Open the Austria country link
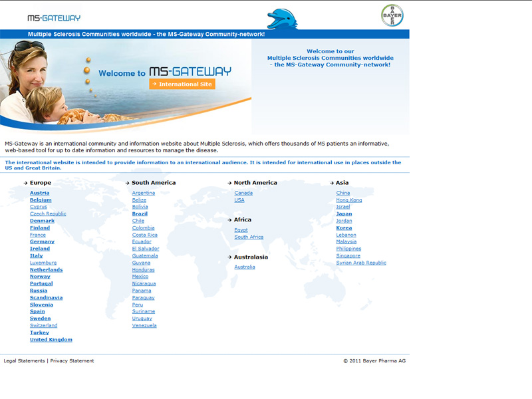 [40, 193]
